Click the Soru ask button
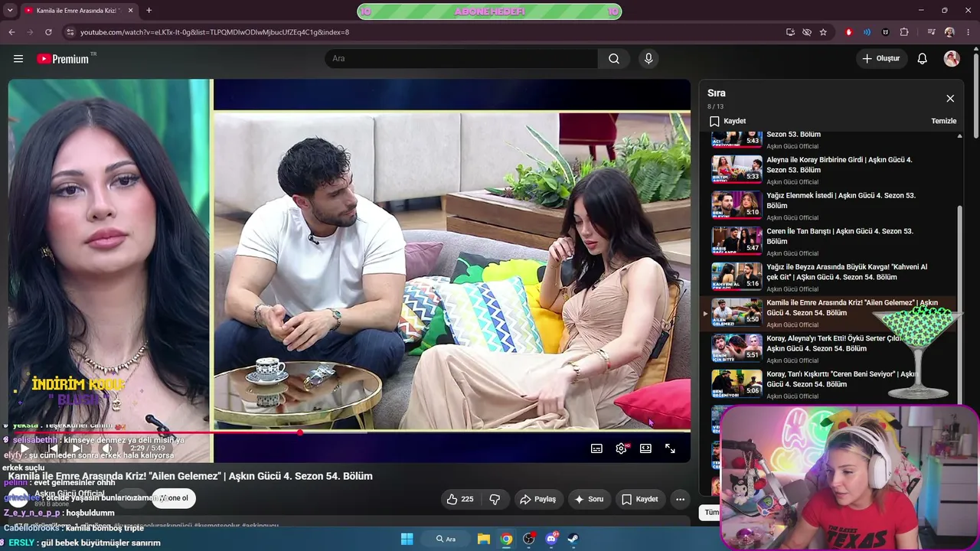980x551 pixels. [x=589, y=499]
